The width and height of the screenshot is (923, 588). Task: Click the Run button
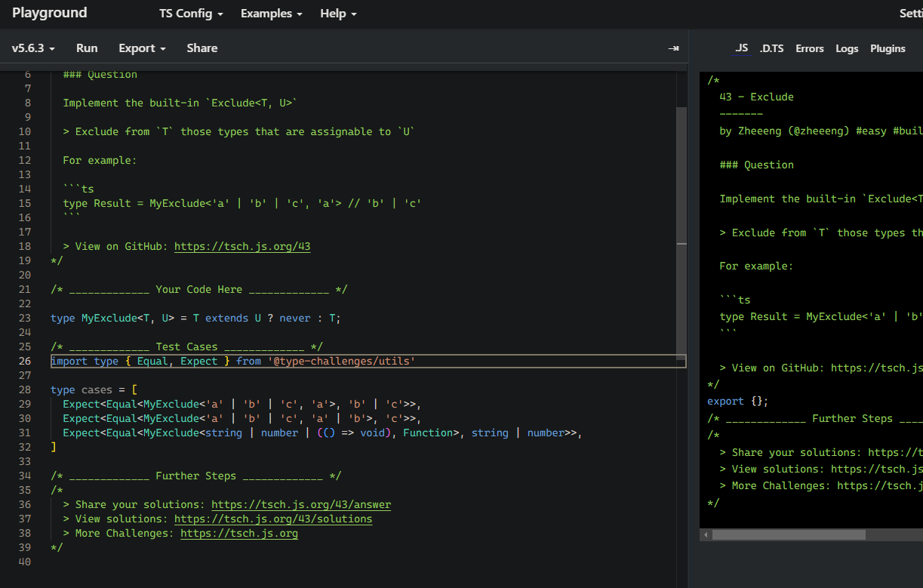pos(87,48)
